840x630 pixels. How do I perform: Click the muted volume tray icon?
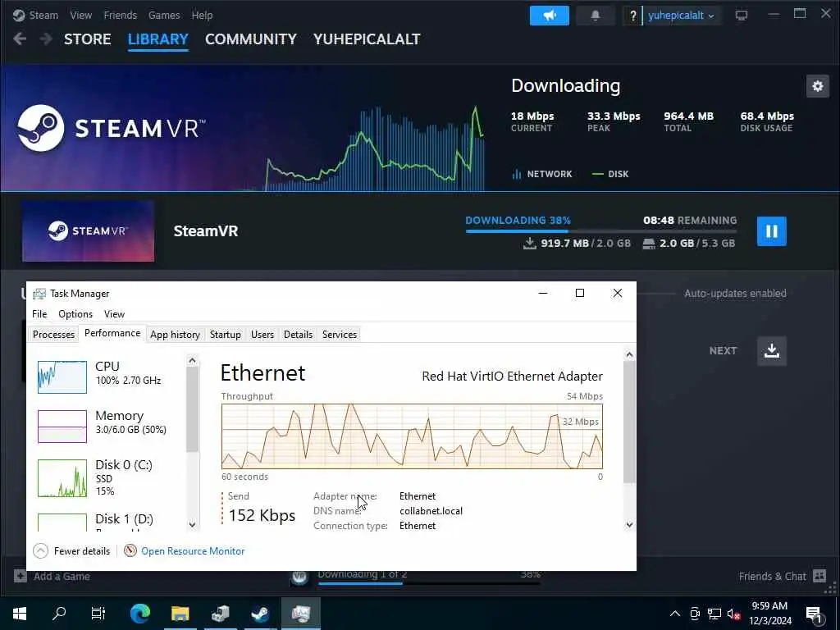pos(733,614)
